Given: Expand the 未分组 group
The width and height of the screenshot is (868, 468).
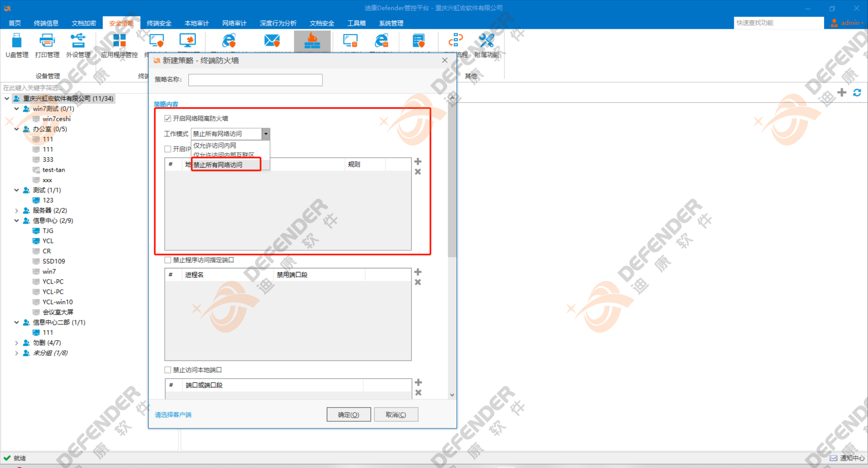Looking at the screenshot, I should point(16,353).
